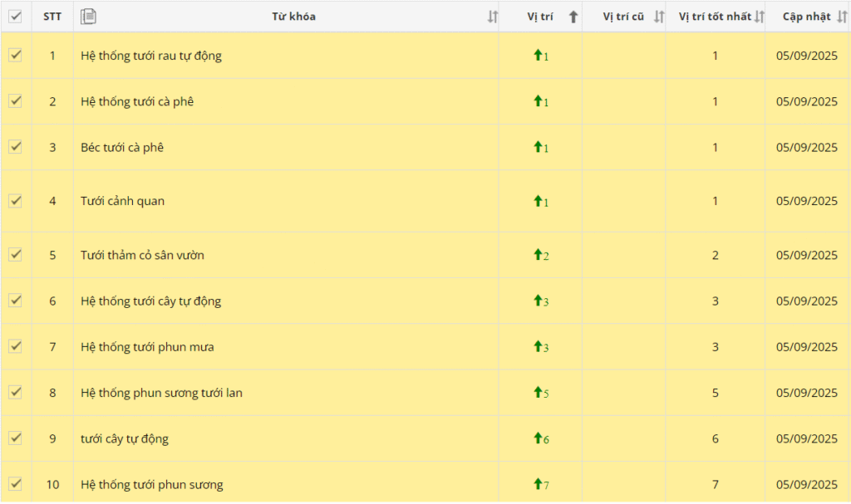Screen dimensions: 851x504
Task: Click the document icon in the header
Action: pyautogui.click(x=89, y=16)
